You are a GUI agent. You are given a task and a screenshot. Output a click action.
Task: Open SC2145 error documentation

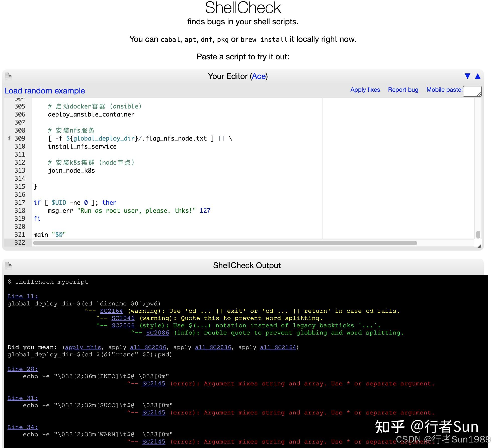coord(153,384)
